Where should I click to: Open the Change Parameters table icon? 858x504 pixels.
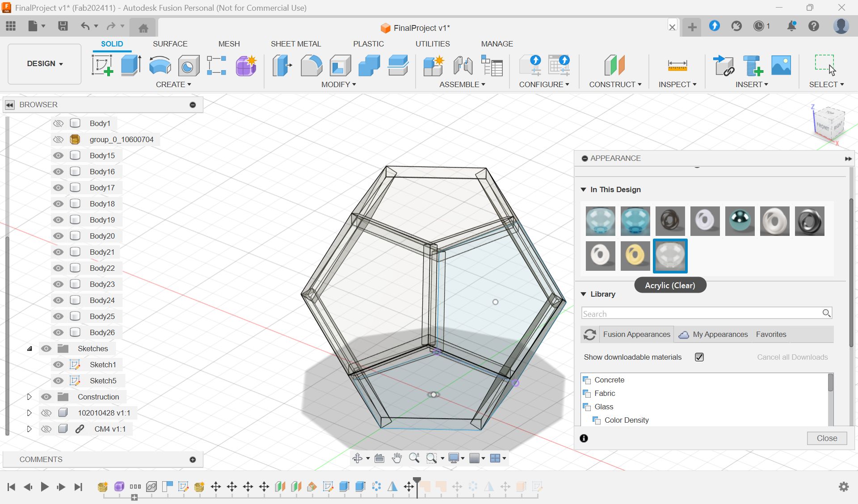point(492,65)
